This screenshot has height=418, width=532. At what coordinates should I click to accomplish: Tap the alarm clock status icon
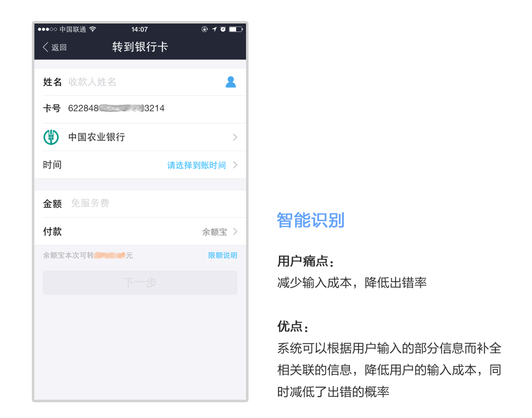pos(223,29)
